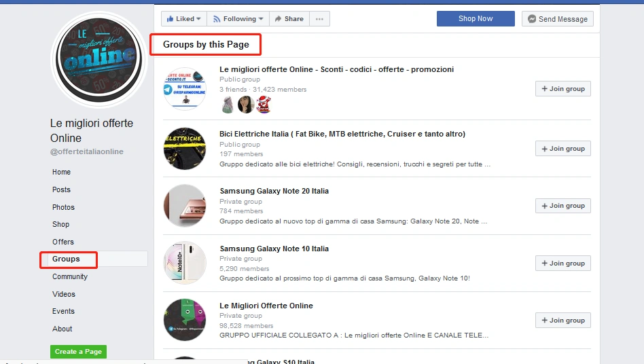Join the Bici Elettriche Italia group
The height and width of the screenshot is (364, 644).
coord(562,149)
